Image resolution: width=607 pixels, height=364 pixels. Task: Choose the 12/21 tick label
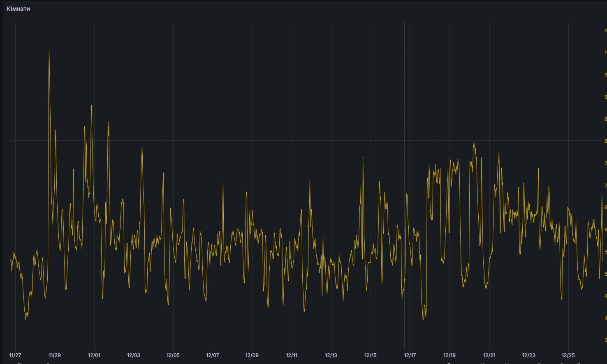[489, 355]
